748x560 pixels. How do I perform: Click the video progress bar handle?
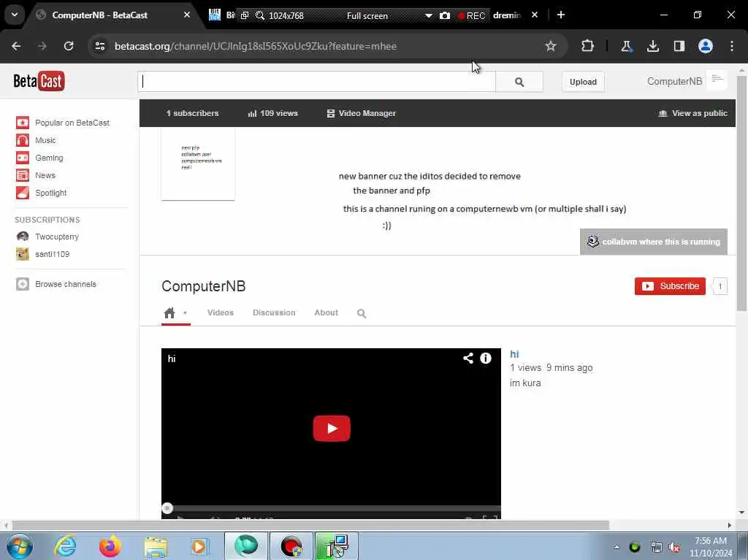click(x=167, y=508)
